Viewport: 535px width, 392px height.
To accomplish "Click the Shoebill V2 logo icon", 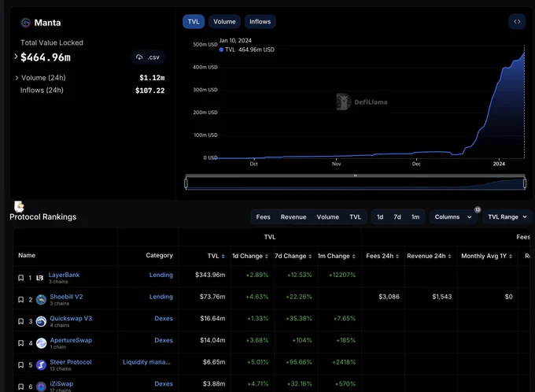I will (x=41, y=300).
